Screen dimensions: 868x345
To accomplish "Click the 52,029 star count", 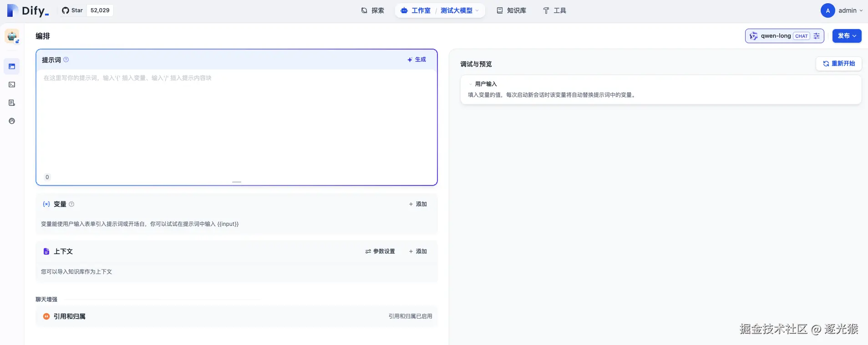I will (x=100, y=10).
